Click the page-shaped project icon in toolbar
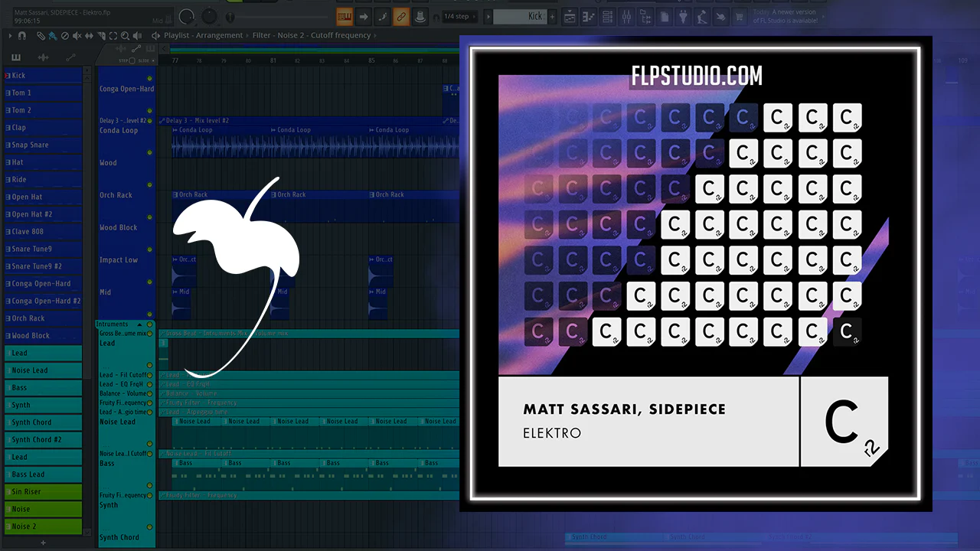Screen dimensions: 980x551 point(665,16)
